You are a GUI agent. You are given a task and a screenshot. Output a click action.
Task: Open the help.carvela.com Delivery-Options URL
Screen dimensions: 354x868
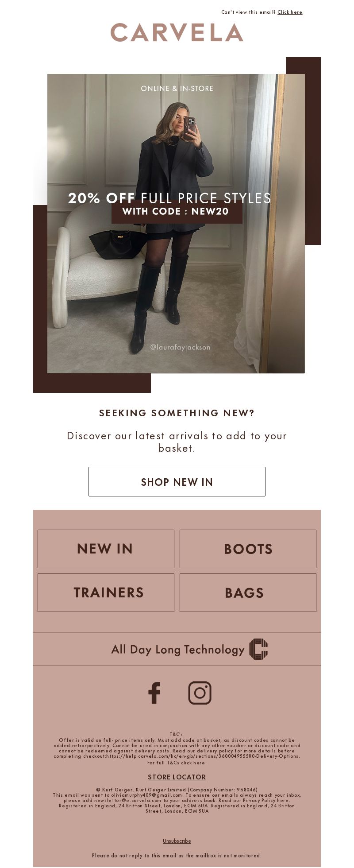(x=203, y=756)
